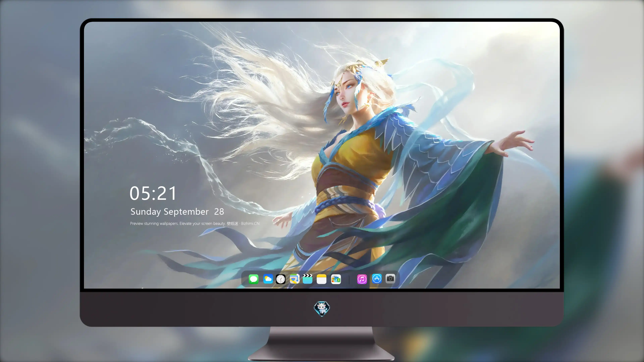Open the Camera app in the dock
Screen dimensions: 644x362
click(390, 279)
